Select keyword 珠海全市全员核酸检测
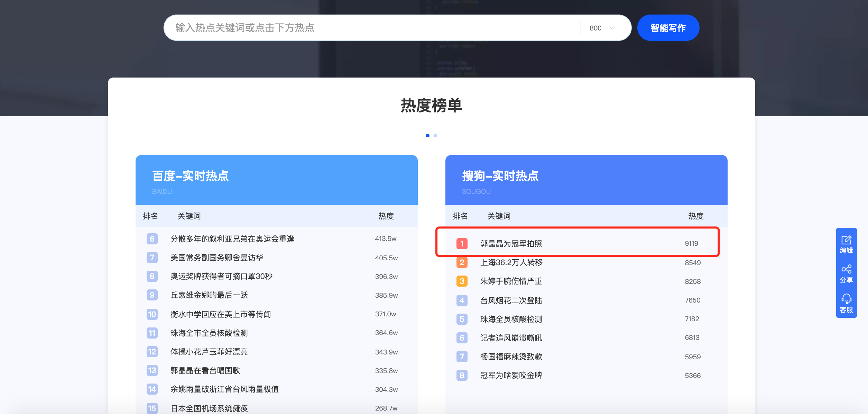 coord(209,333)
